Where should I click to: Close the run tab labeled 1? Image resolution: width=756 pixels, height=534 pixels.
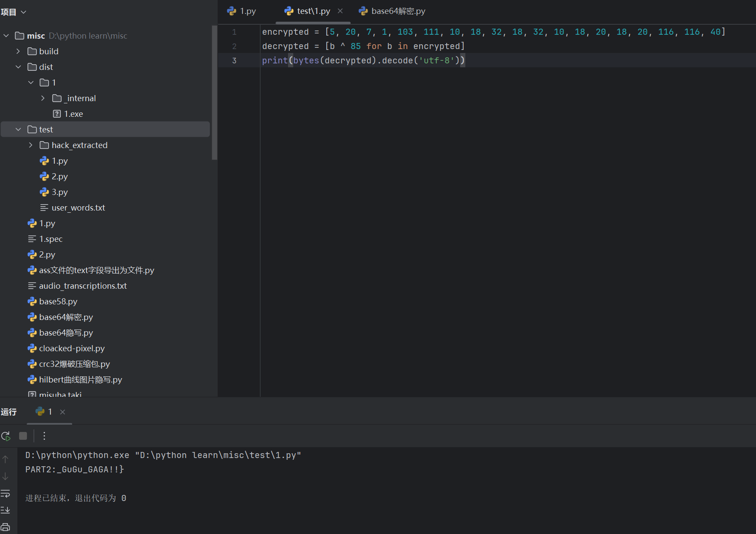(63, 412)
